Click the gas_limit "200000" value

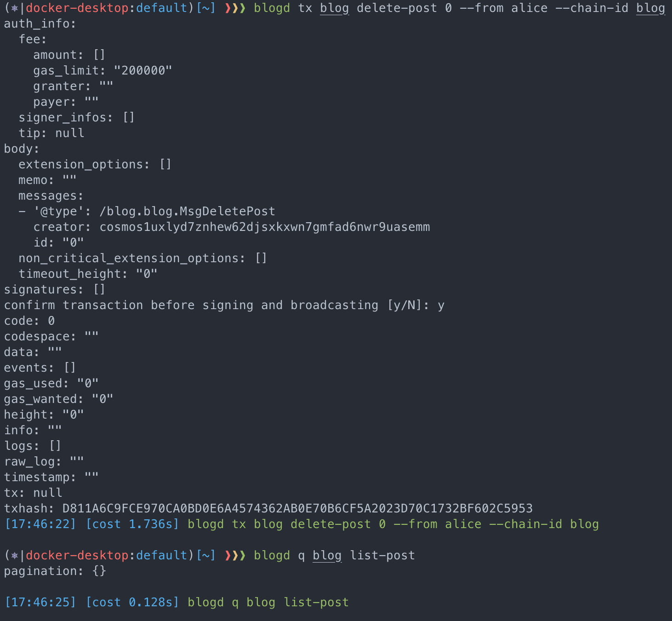point(143,71)
